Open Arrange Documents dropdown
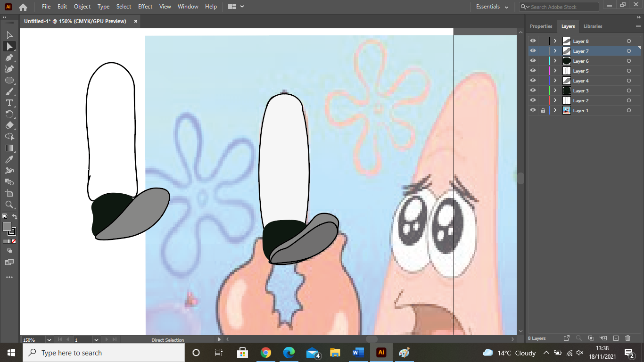Viewport: 644px width, 362px height. click(x=236, y=7)
